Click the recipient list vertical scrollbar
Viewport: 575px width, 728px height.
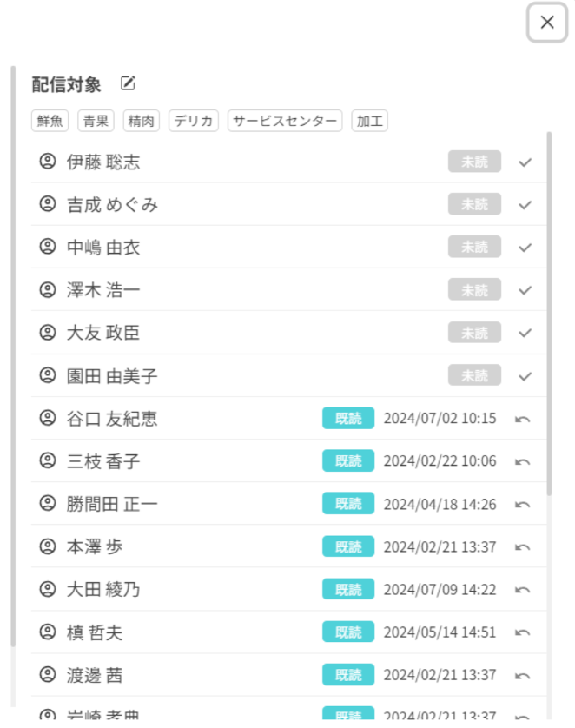click(x=550, y=314)
